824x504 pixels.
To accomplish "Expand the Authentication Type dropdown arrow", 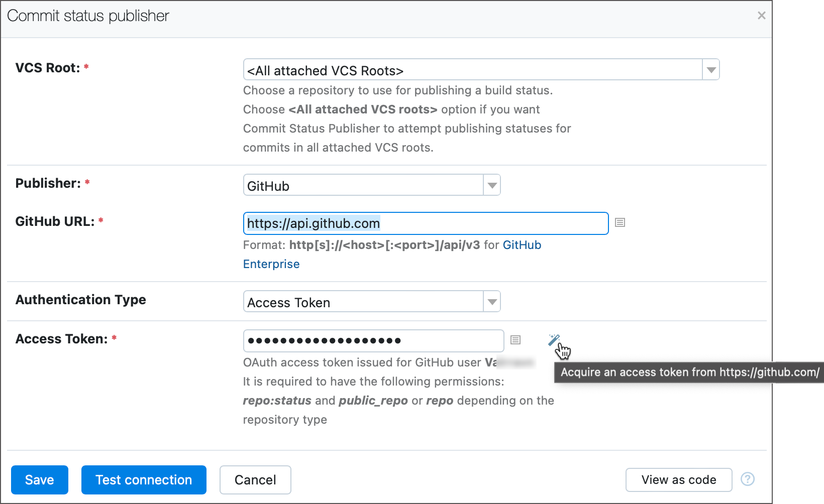I will [491, 301].
